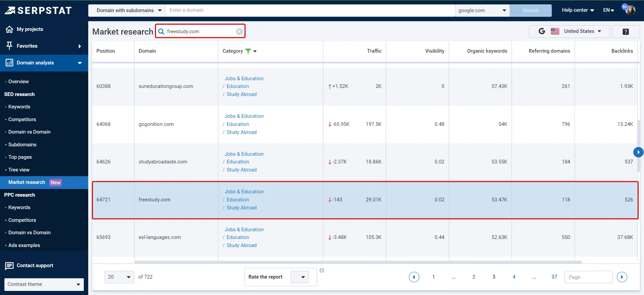The height and width of the screenshot is (295, 644).
Task: Go to previous page arrow
Action: click(x=414, y=277)
